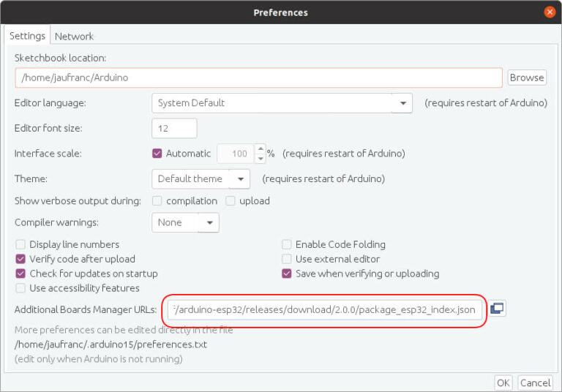Enable Use accessibility features
The width and height of the screenshot is (562, 392).
(20, 288)
